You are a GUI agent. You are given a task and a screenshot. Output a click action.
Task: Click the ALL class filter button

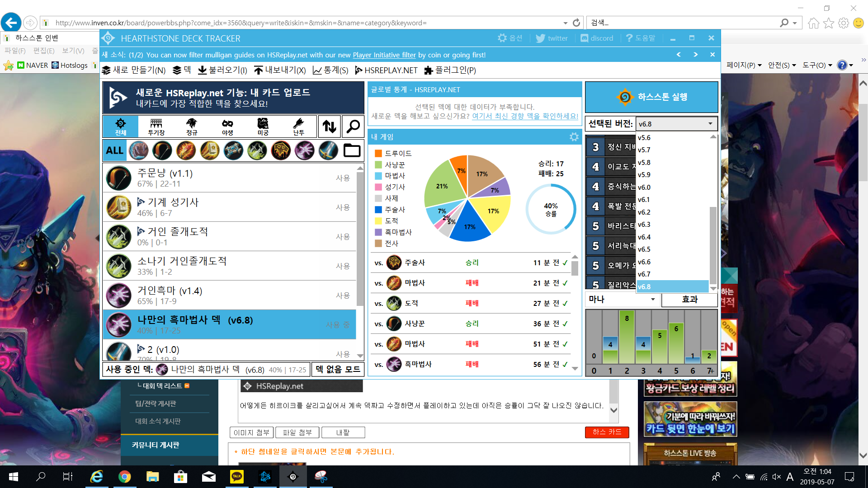tap(114, 150)
